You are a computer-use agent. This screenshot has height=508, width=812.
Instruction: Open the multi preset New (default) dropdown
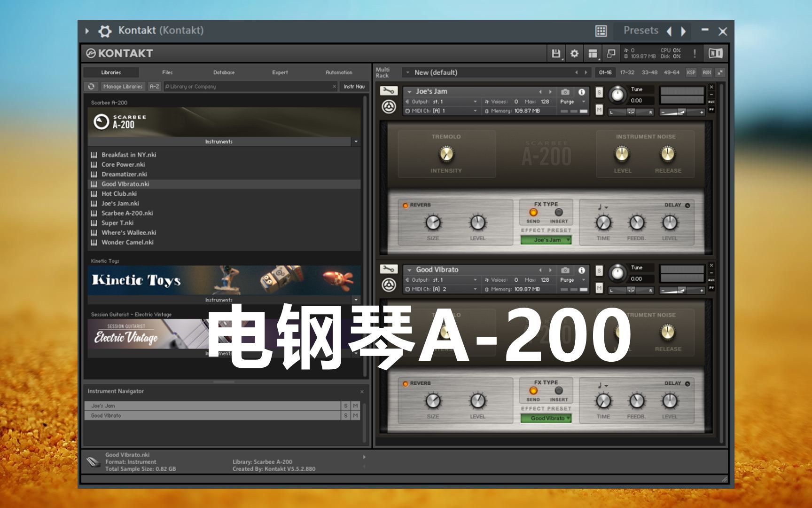[x=408, y=72]
